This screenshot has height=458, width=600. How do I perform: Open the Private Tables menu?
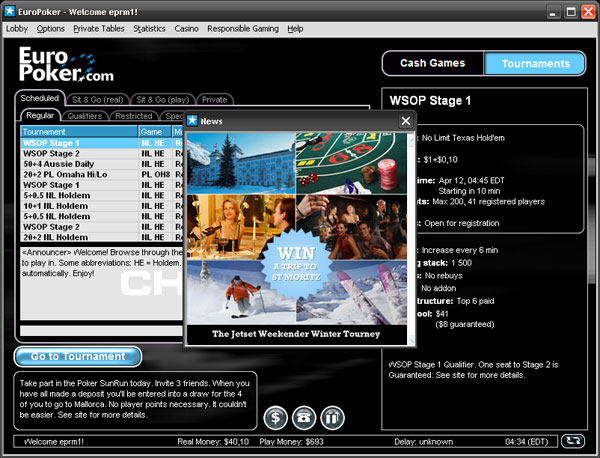click(99, 29)
